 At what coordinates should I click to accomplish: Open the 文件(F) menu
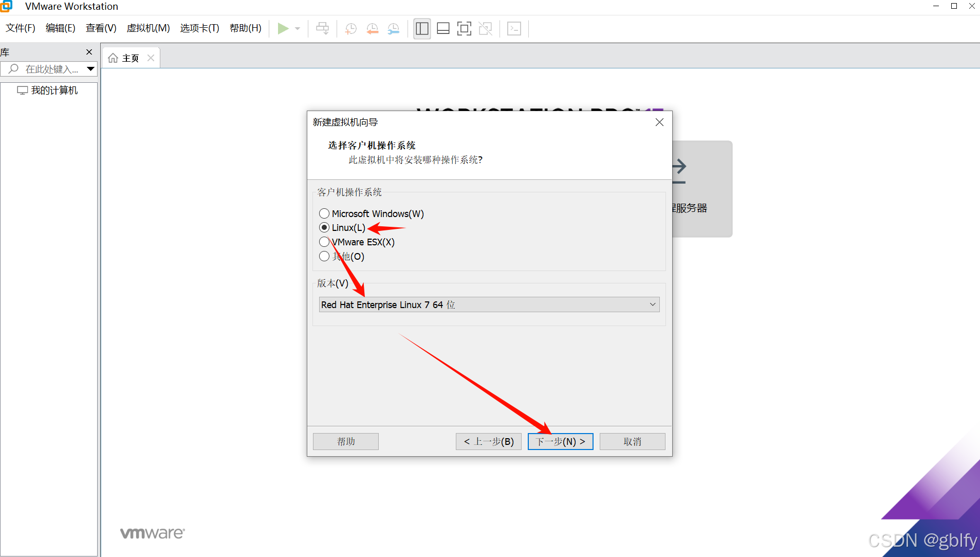[x=21, y=28]
